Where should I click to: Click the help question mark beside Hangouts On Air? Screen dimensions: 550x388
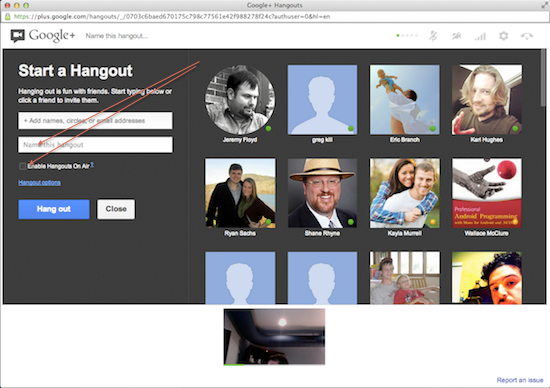92,164
